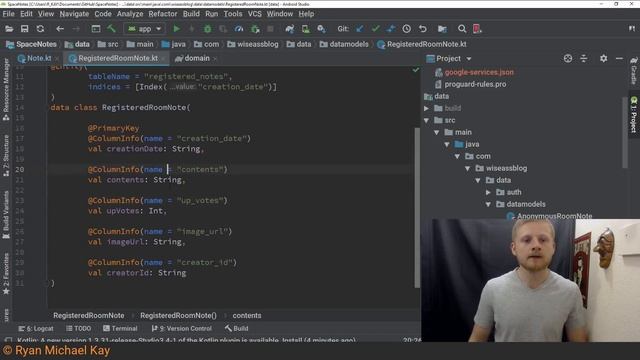Click the grey Stop square icon
The width and height of the screenshot is (640, 360).
tap(270, 29)
